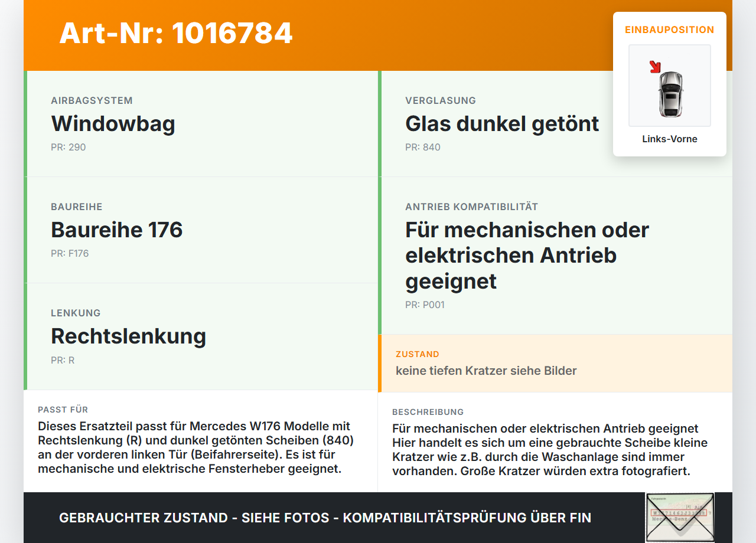Expand the Passt für description section
Image resolution: width=756 pixels, height=543 pixels.
pyautogui.click(x=201, y=443)
